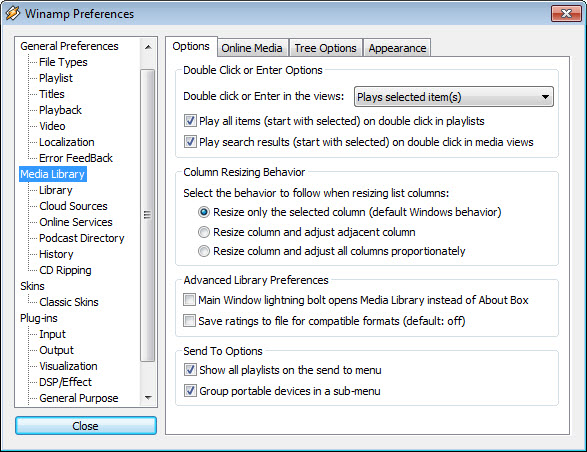
Task: Open Library under Media Library
Action: click(55, 190)
